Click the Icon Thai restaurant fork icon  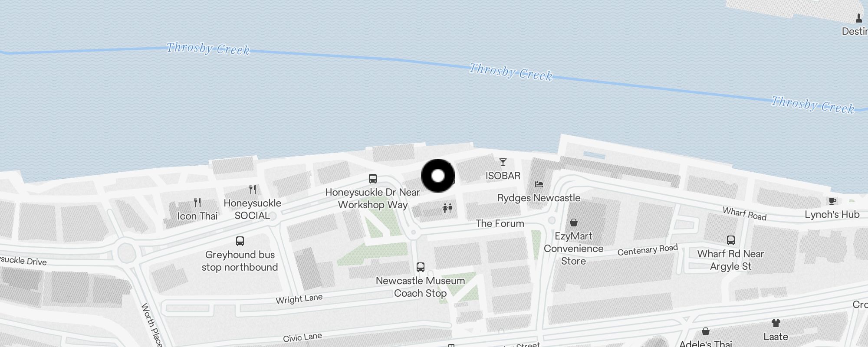coord(197,202)
